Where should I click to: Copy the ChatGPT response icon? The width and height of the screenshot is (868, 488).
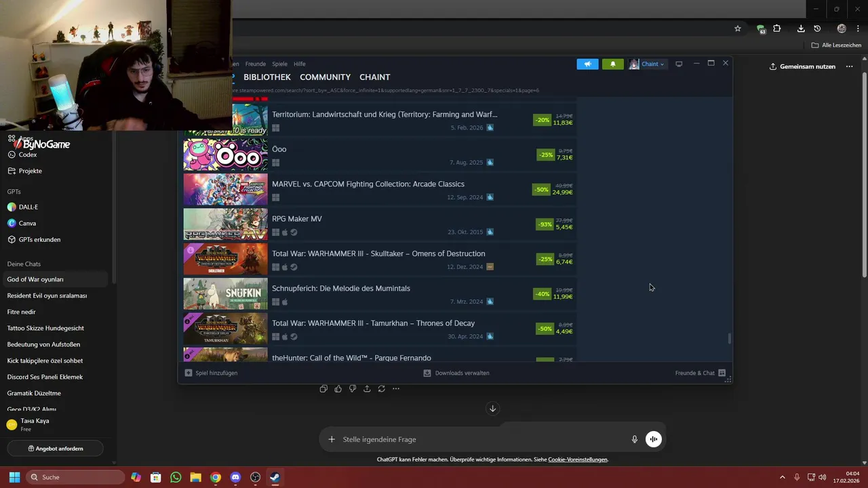click(x=323, y=388)
